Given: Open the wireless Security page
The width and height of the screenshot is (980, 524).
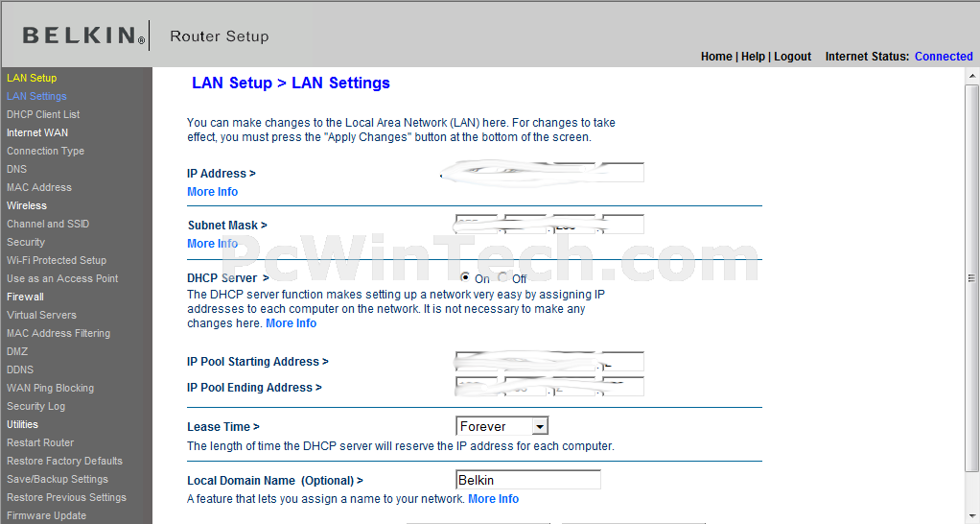Looking at the screenshot, I should 26,242.
